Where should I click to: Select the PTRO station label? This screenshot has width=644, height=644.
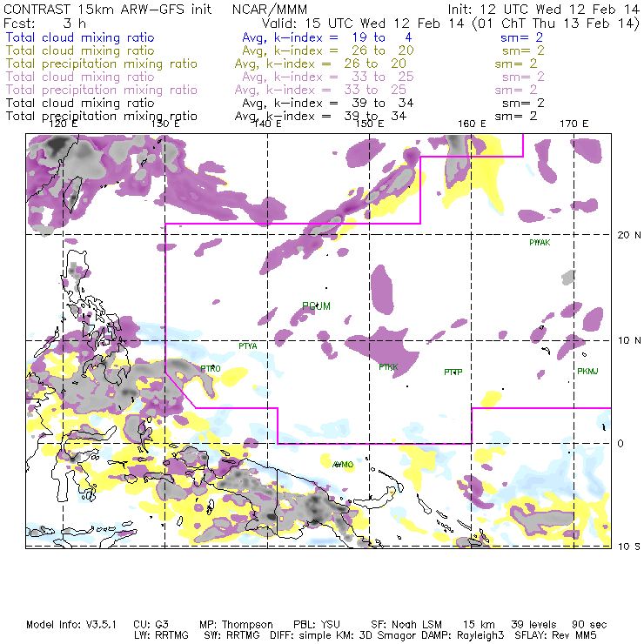[x=211, y=368]
